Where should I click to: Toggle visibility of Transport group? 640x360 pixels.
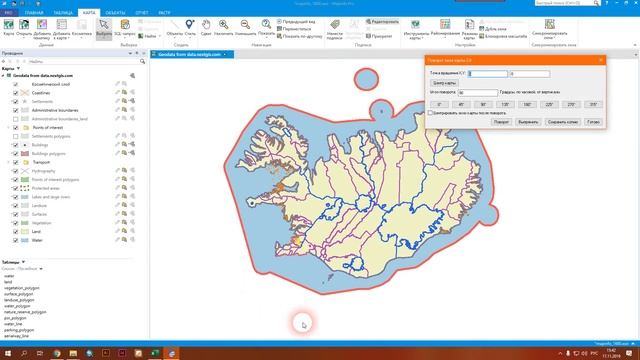[x=16, y=162]
